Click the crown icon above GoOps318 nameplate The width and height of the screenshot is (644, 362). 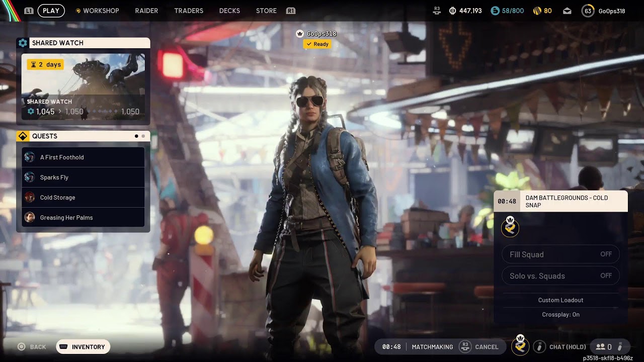tap(300, 34)
